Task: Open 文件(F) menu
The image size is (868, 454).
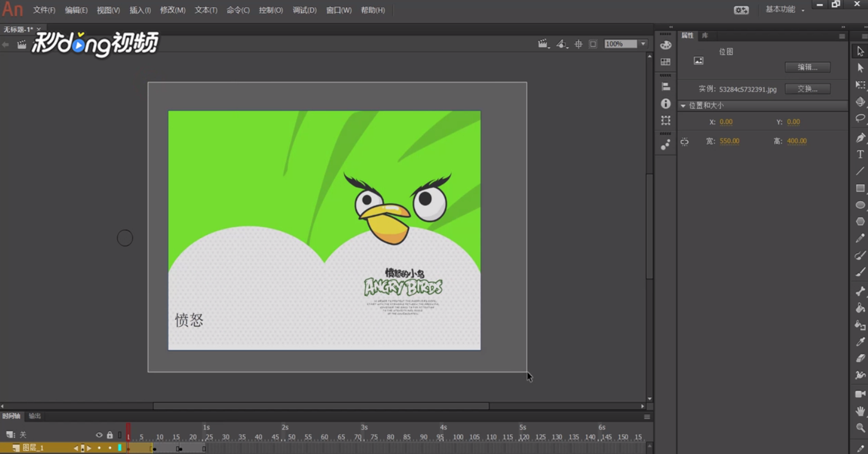Action: (44, 10)
